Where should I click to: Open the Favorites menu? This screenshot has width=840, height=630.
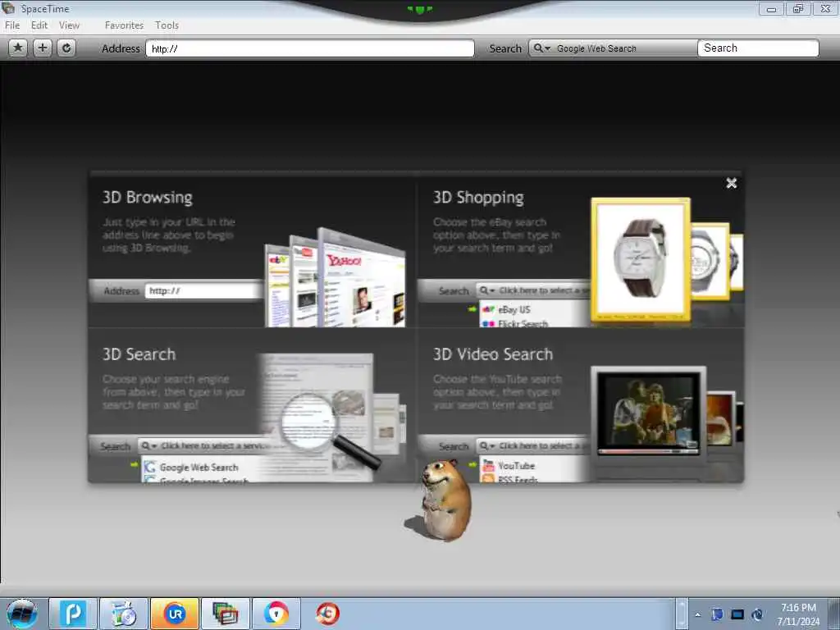click(x=125, y=25)
